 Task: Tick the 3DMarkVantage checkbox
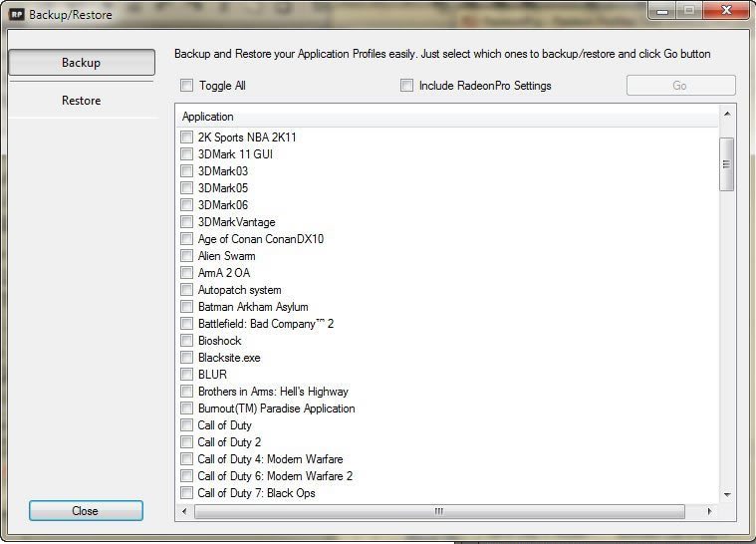186,222
